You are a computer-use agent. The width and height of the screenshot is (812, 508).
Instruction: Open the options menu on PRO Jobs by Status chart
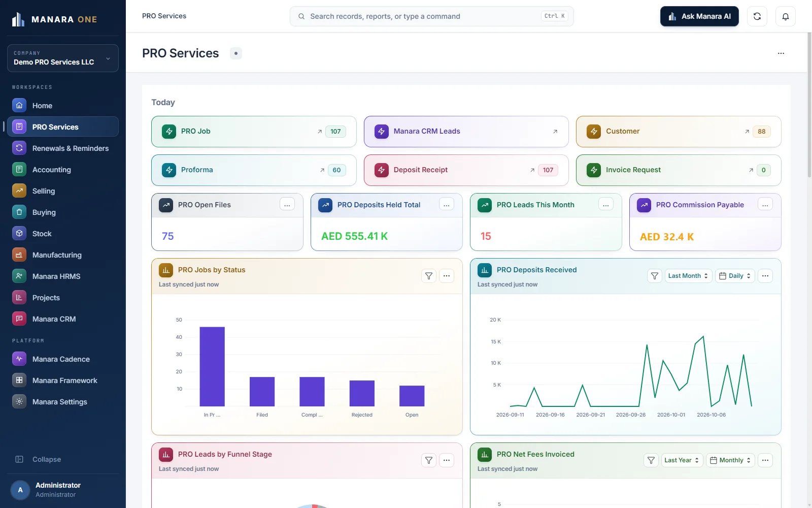(x=447, y=276)
